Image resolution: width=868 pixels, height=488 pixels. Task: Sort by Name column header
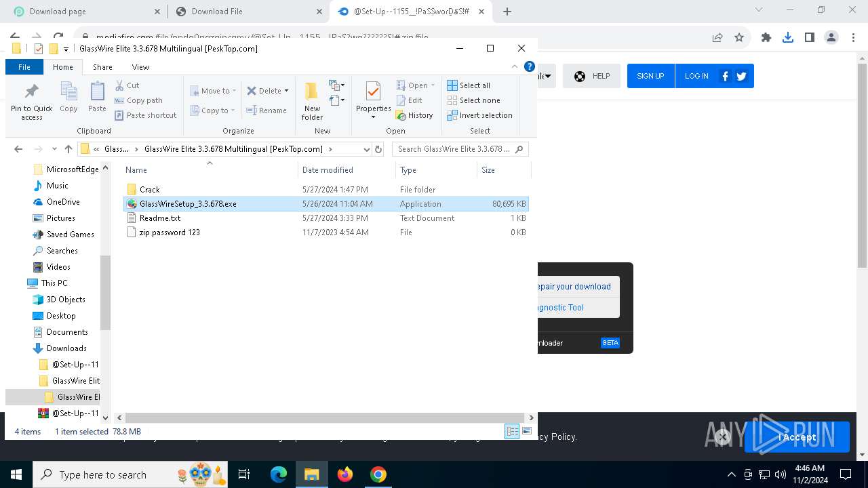pos(210,170)
